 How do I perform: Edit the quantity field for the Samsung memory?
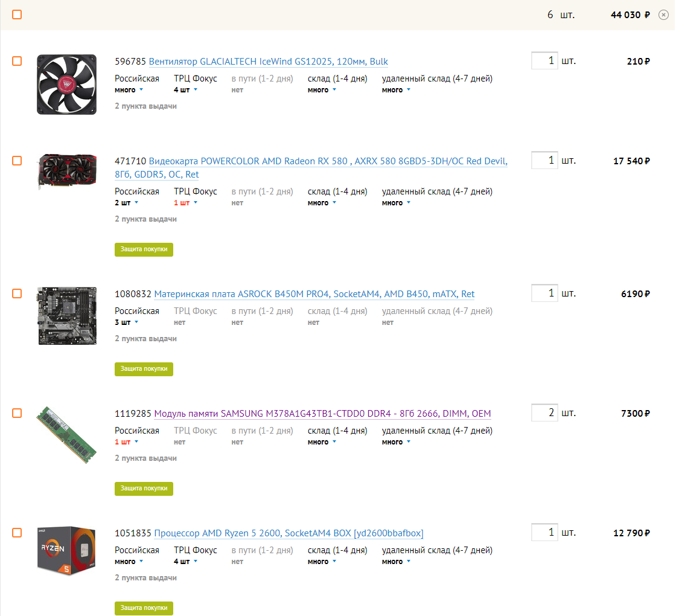pyautogui.click(x=544, y=413)
